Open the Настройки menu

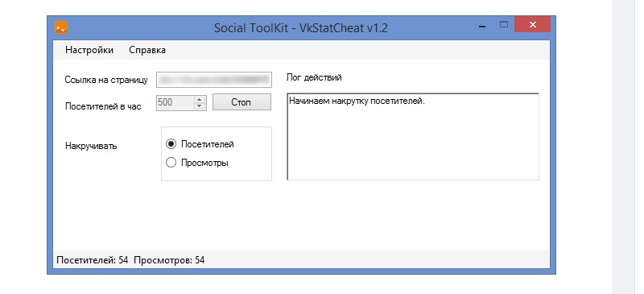coord(89,50)
